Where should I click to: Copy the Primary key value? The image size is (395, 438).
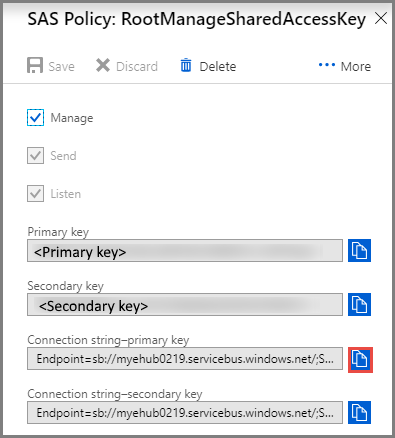pyautogui.click(x=359, y=250)
